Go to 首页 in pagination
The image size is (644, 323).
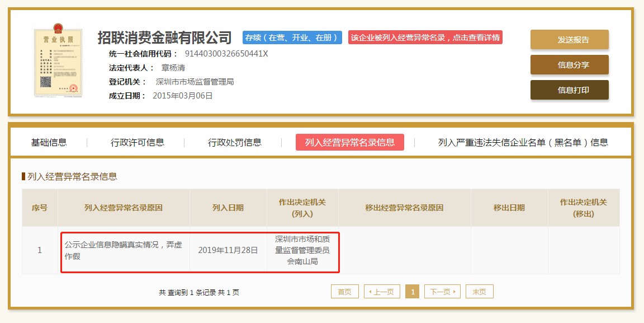coord(344,292)
